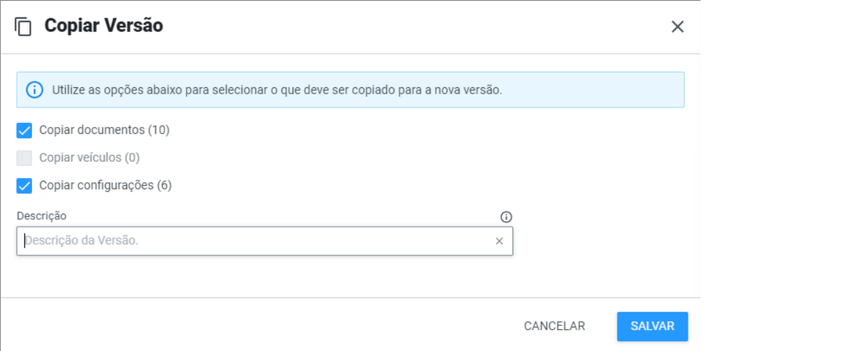Click the Copiar Versão dialog title

104,27
